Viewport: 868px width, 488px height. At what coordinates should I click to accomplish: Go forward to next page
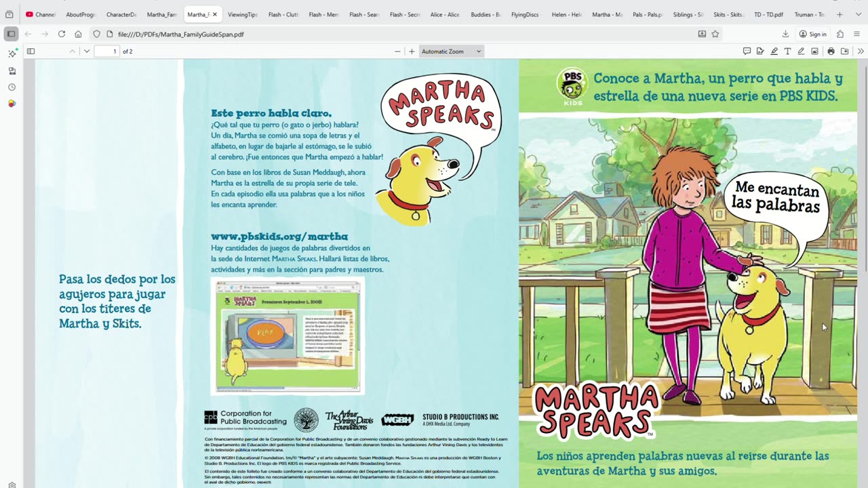(x=45, y=34)
